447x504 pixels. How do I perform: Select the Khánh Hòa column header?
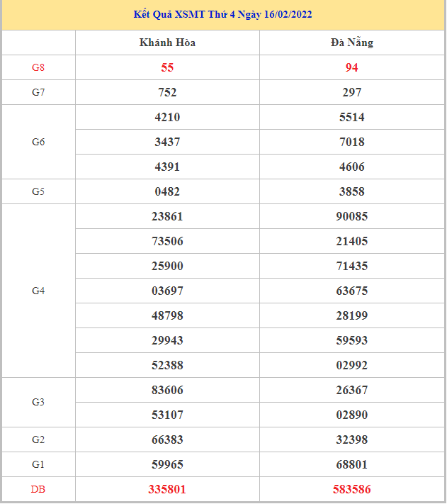click(167, 43)
